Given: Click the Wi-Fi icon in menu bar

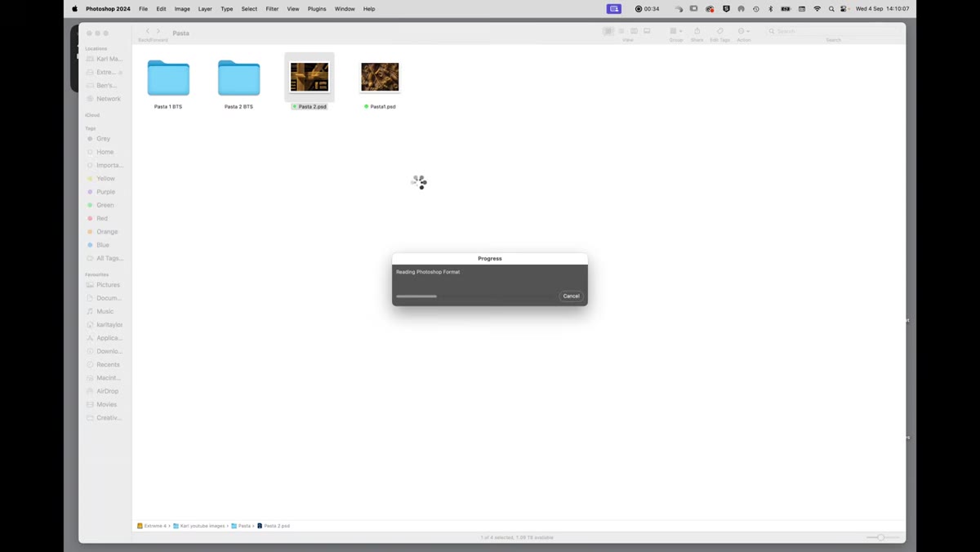Looking at the screenshot, I should click(817, 9).
